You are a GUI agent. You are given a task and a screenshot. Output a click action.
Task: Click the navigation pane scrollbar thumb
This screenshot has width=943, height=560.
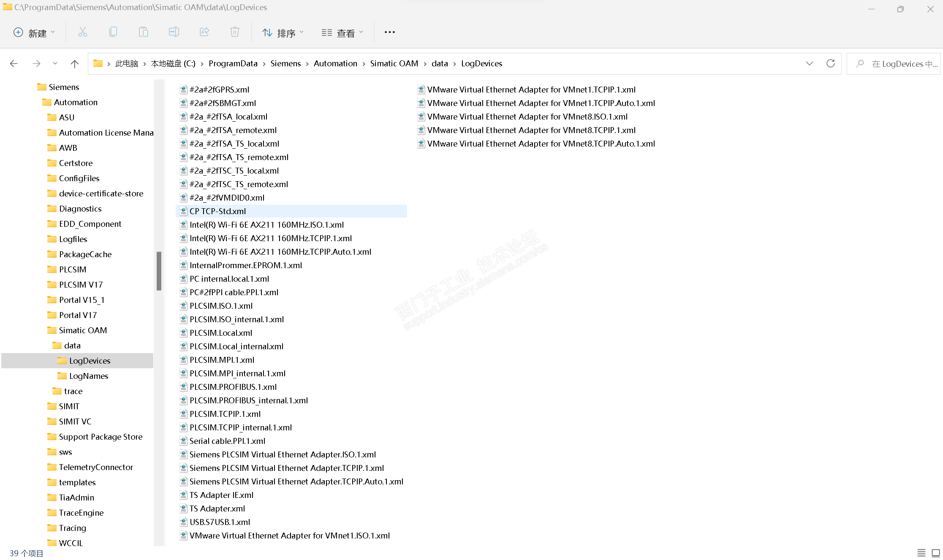pos(159,271)
